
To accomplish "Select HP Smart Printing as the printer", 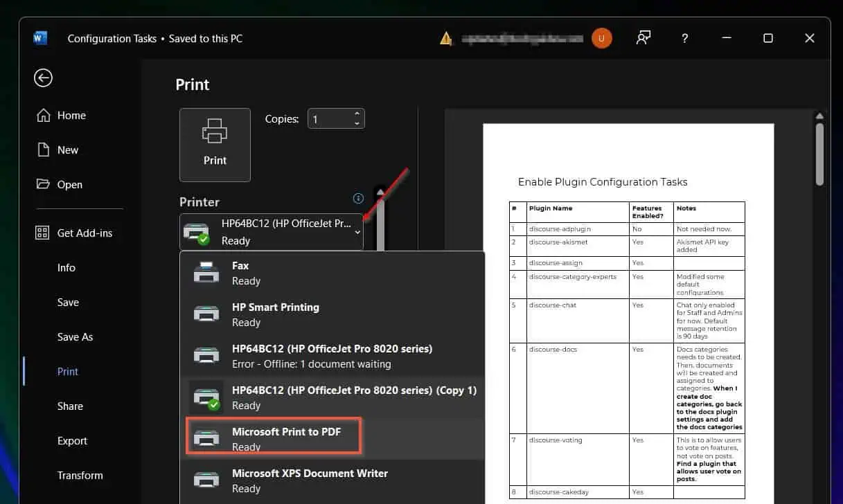I will coord(332,314).
